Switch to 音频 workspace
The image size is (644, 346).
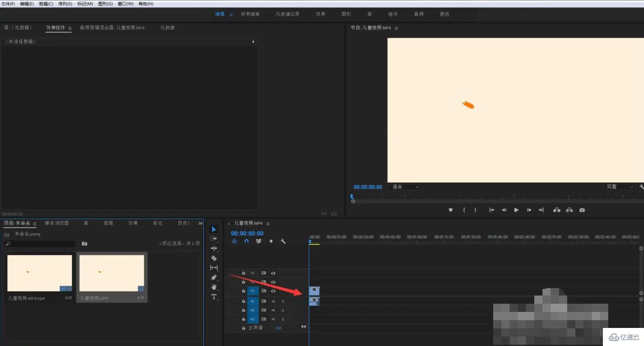[x=419, y=14]
